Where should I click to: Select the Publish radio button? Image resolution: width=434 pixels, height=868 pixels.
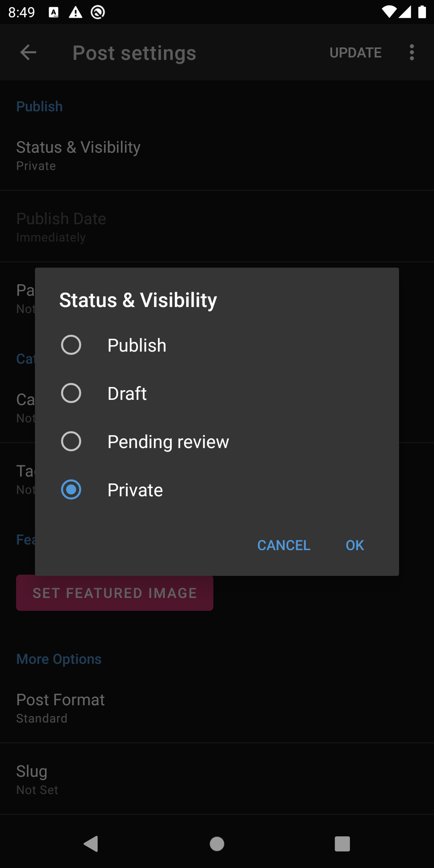[x=71, y=345]
